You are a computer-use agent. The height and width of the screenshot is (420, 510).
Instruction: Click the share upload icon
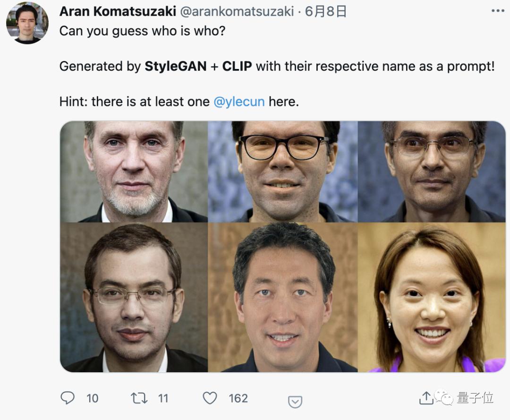[x=426, y=398]
